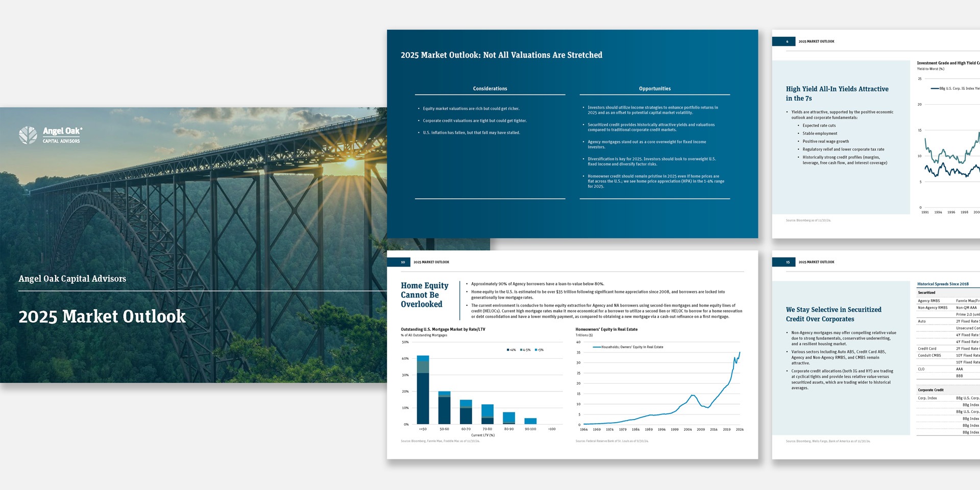Click the "Non-Agency RMBS" table row
This screenshot has height=490, width=980.
(x=948, y=308)
